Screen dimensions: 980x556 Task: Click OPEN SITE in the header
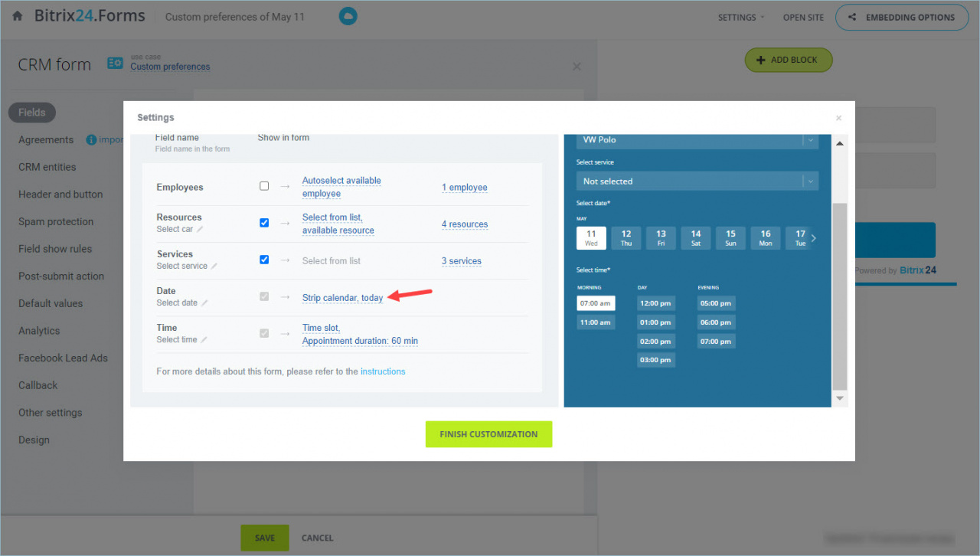point(804,17)
